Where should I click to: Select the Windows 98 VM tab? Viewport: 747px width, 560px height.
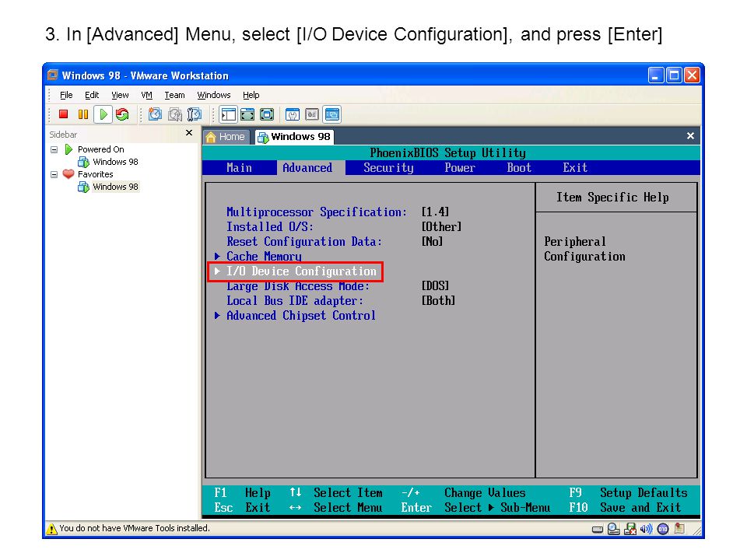pos(294,137)
